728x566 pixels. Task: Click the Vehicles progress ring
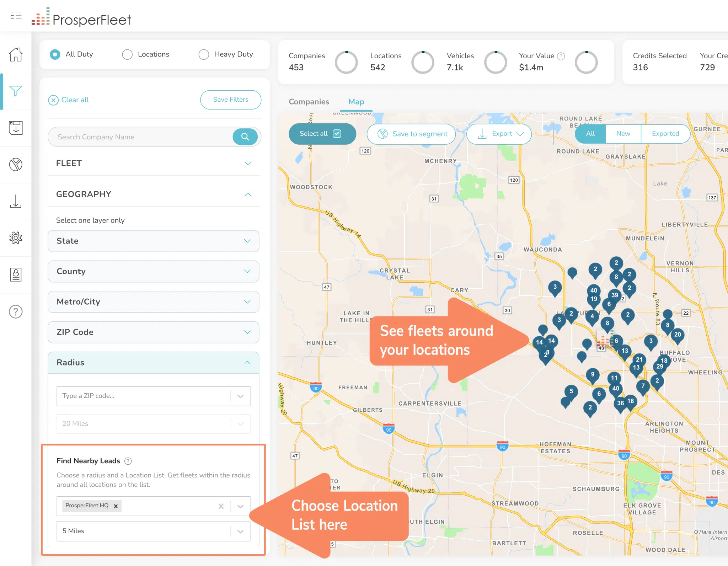click(496, 62)
